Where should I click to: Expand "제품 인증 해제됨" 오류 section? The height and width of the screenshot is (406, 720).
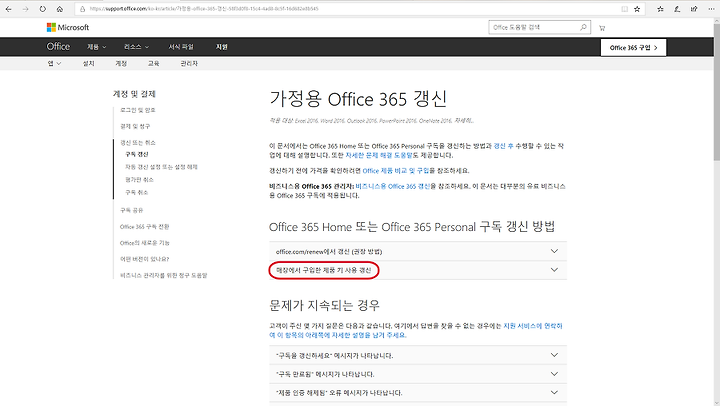click(418, 393)
